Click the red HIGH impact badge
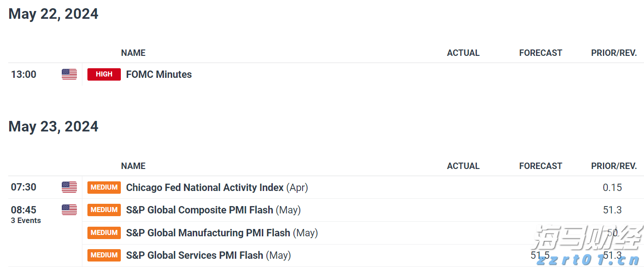Viewport: 644px width, 267px height. point(104,74)
